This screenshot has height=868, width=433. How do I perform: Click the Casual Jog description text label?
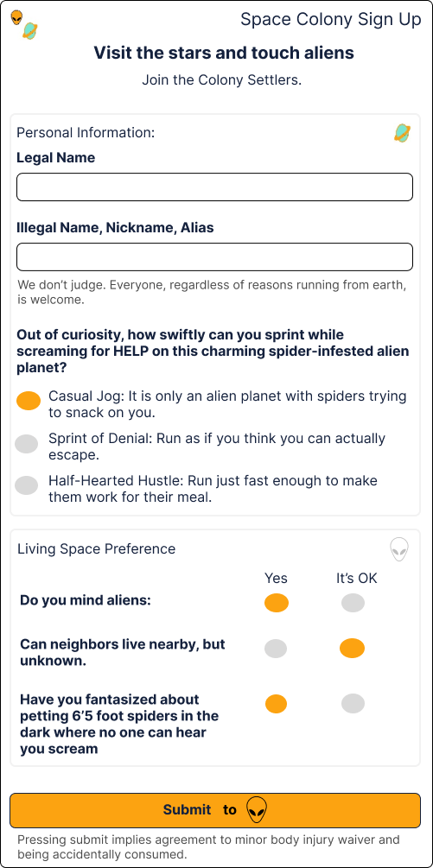tap(227, 405)
